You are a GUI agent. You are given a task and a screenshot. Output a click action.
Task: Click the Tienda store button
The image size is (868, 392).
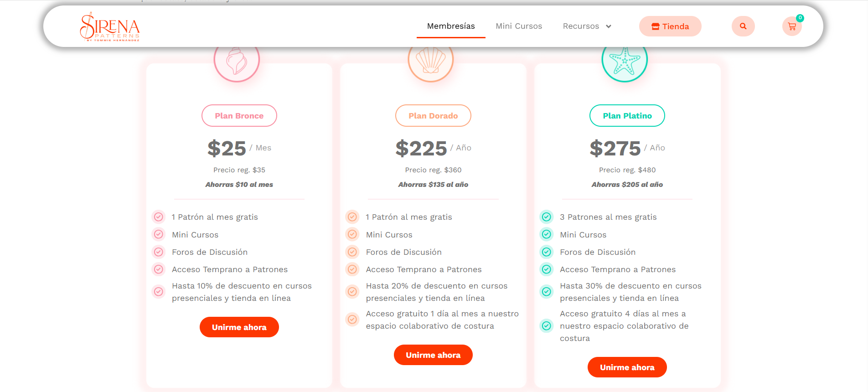coord(670,26)
